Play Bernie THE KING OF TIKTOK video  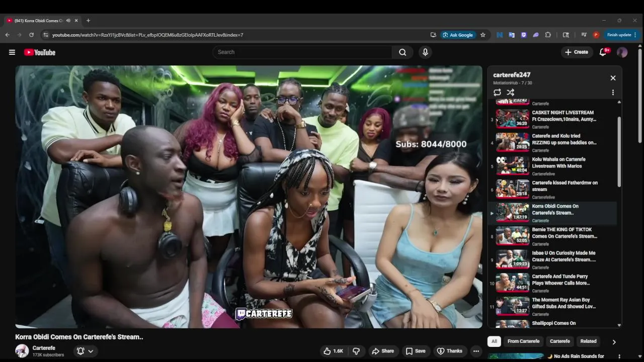coord(552,237)
